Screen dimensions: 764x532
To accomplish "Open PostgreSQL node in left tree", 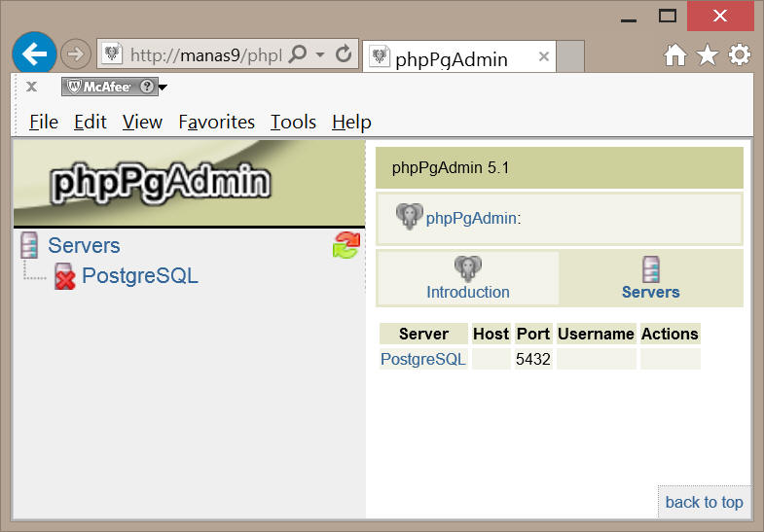I will tap(140, 275).
